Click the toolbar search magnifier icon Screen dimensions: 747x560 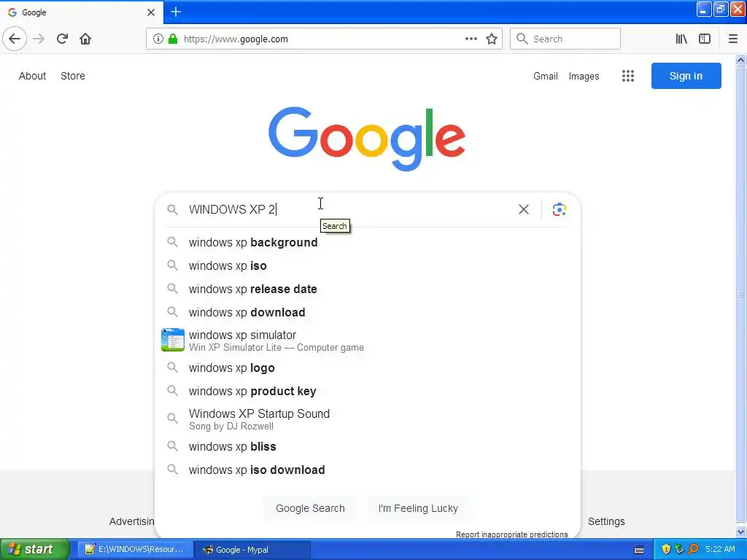(x=522, y=39)
